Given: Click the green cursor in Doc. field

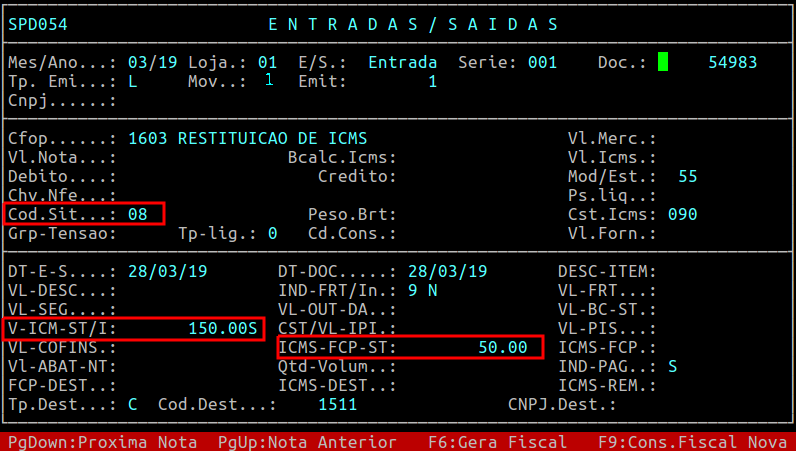Looking at the screenshot, I should tap(663, 62).
